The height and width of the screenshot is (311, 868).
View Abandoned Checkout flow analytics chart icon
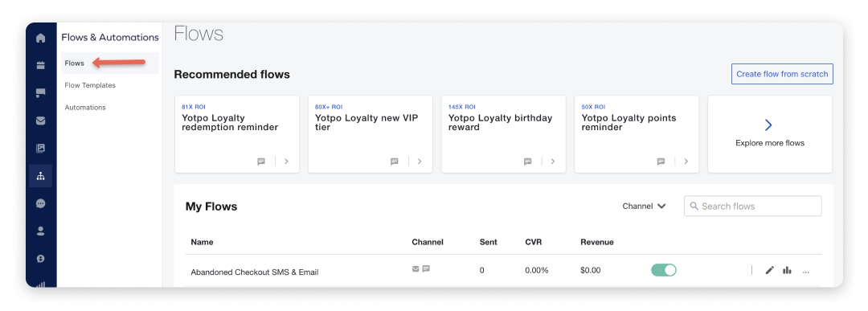tap(787, 270)
